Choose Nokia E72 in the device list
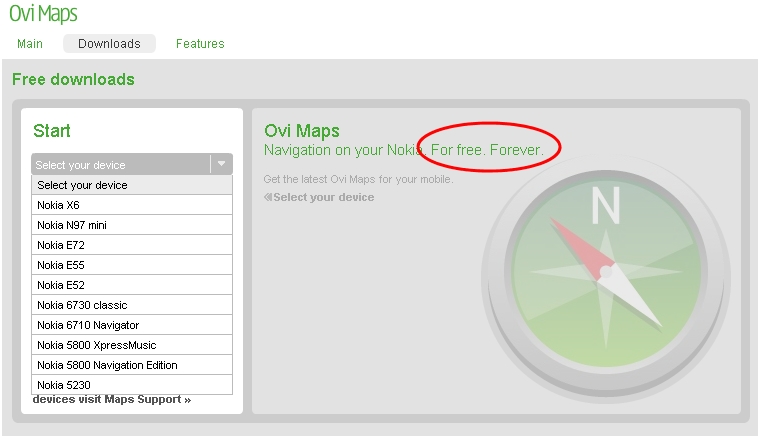 point(132,245)
